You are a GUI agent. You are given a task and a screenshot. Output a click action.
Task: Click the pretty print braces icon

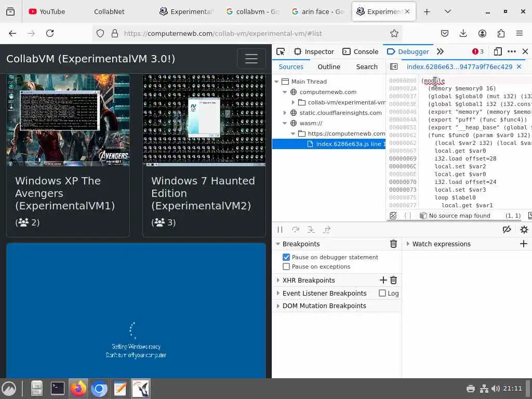point(407,216)
